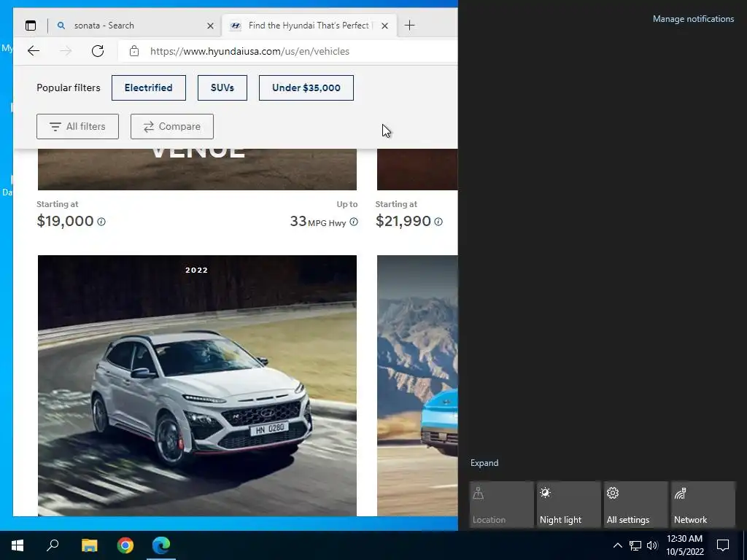This screenshot has height=560, width=747.
Task: Open Network quick action tile
Action: point(703,505)
